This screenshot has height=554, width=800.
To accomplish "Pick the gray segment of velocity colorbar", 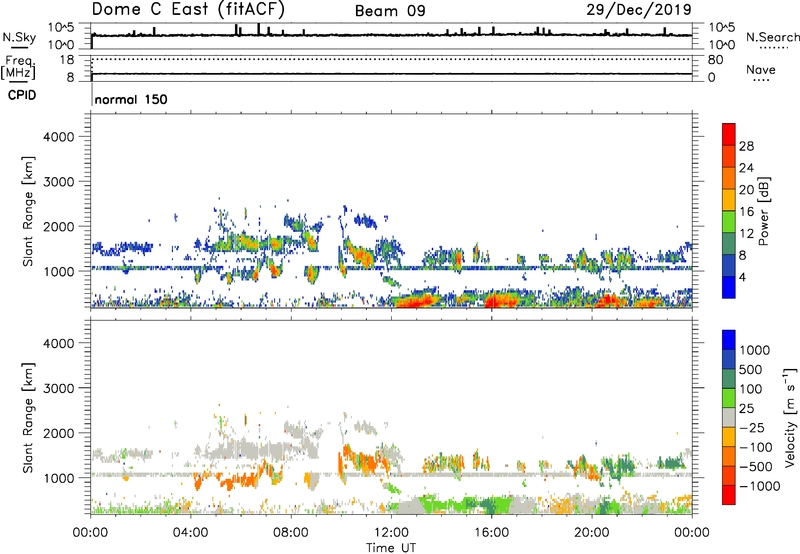I will pos(729,418).
